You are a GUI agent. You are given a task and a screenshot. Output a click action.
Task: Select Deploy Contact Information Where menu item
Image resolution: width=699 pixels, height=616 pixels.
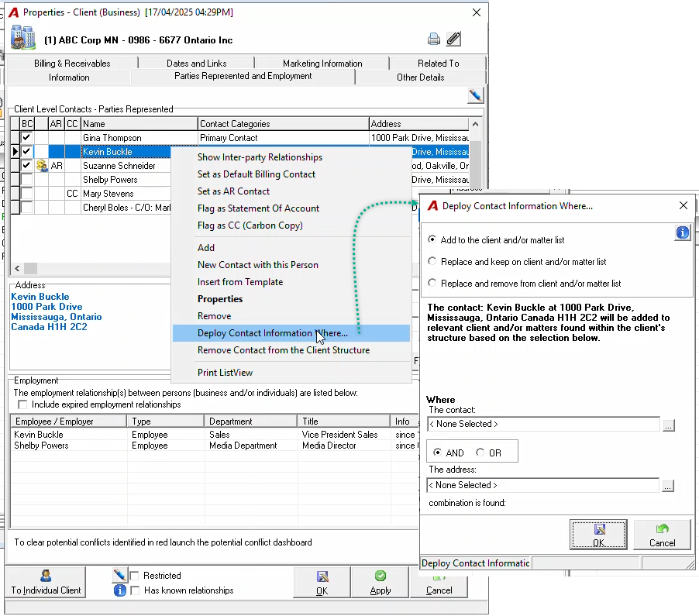coord(291,333)
